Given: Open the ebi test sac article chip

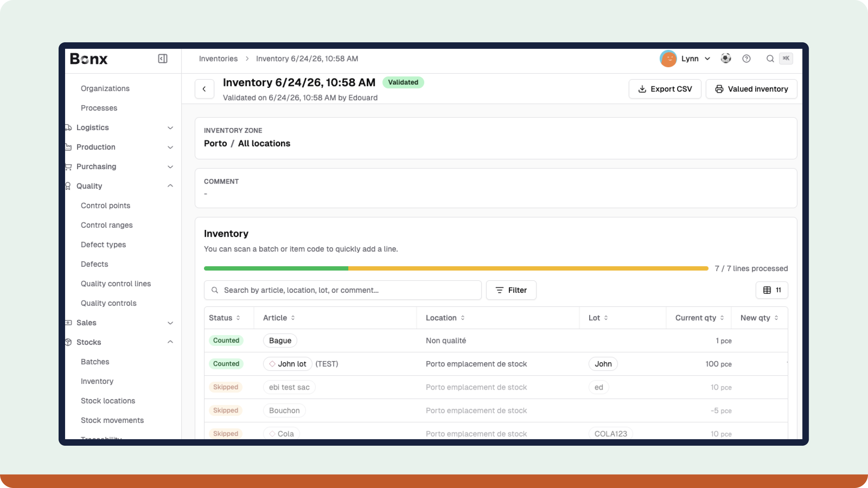Looking at the screenshot, I should coord(289,387).
